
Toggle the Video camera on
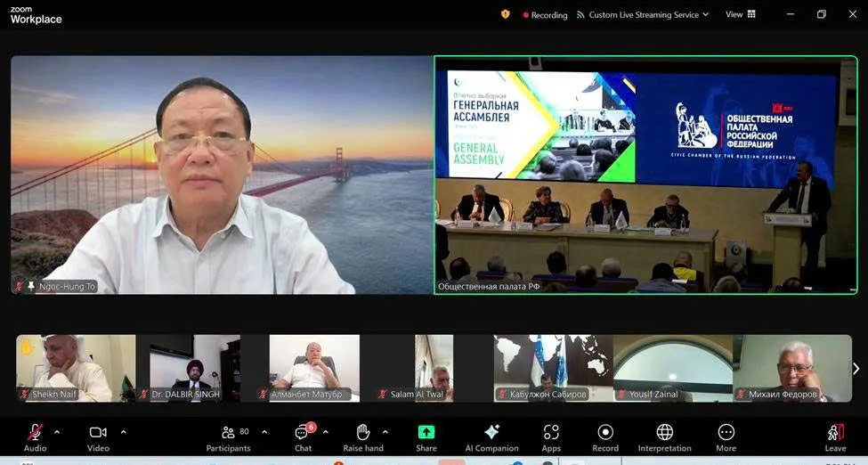[x=98, y=435]
